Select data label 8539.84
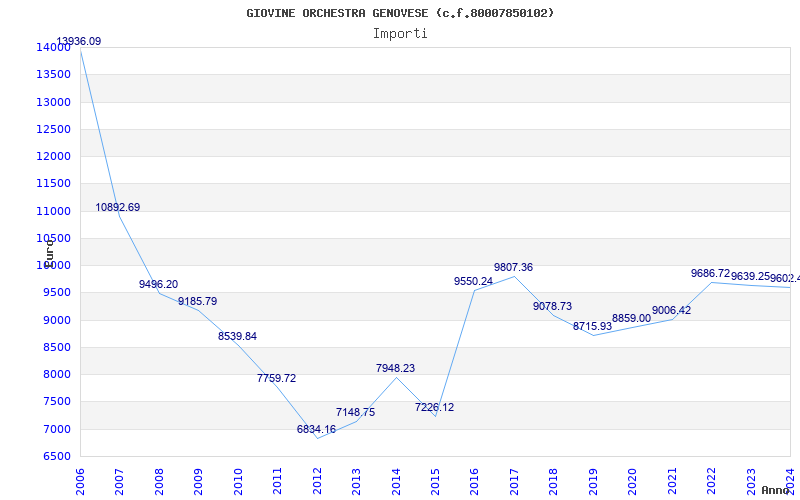This screenshot has width=800, height=500. click(237, 336)
